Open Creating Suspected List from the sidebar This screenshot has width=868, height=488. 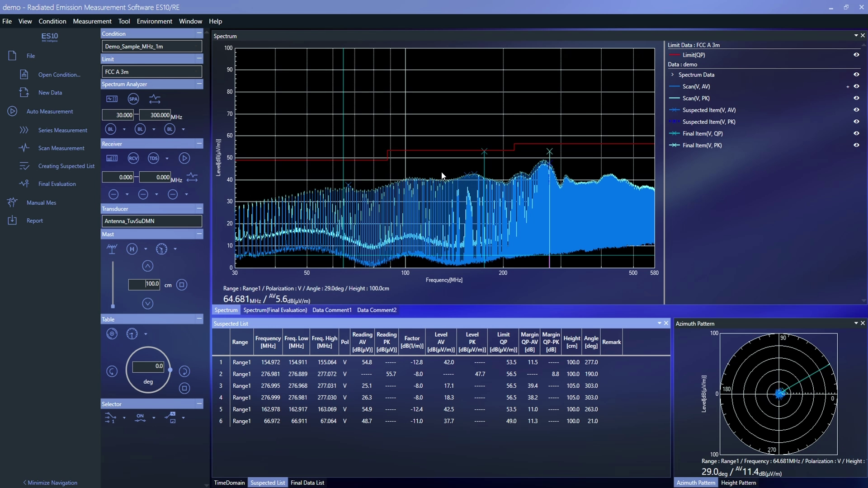66,166
